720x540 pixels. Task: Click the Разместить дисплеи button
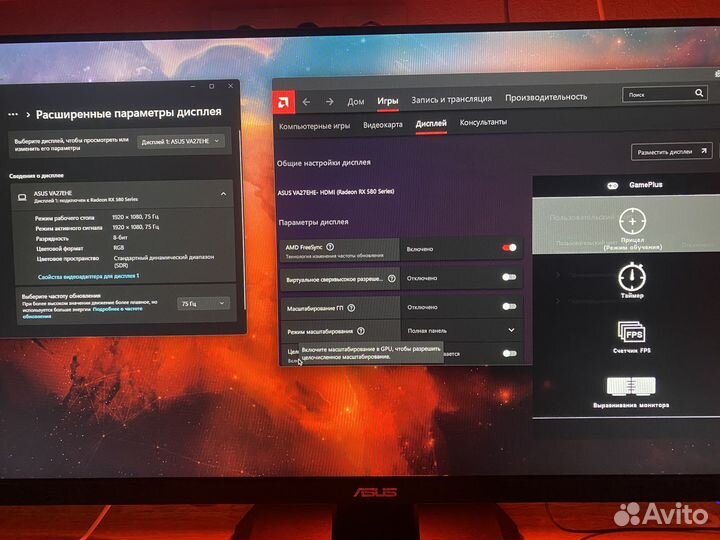click(x=671, y=152)
